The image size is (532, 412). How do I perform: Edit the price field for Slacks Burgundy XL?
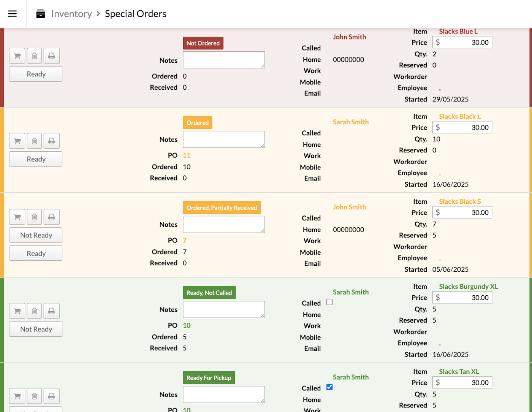462,298
